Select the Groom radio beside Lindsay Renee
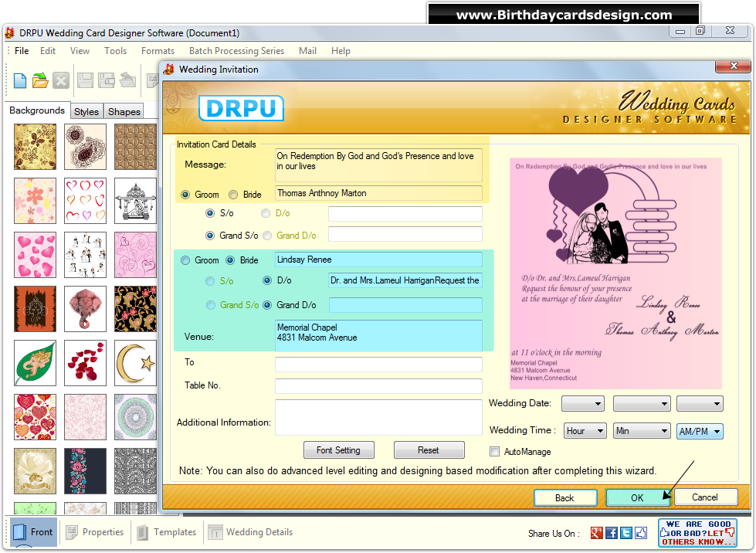The width and height of the screenshot is (756, 553). click(185, 260)
